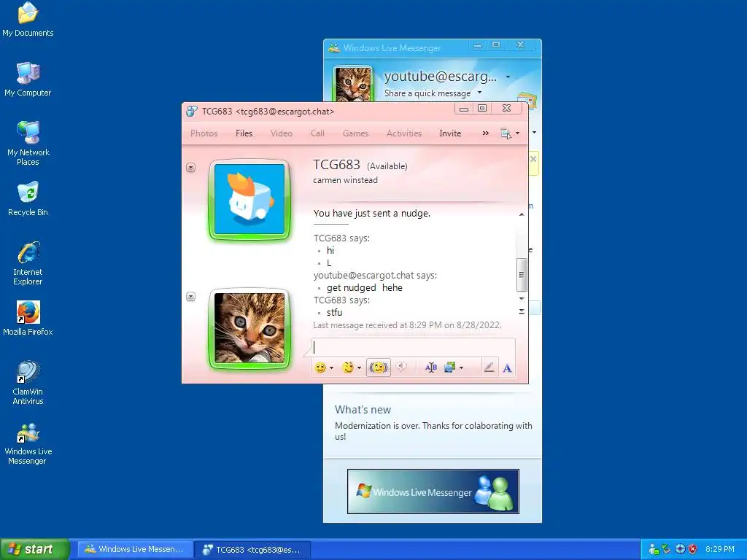747x560 pixels.
Task: Click Safely Remove Hardware tray icon
Action: (667, 549)
